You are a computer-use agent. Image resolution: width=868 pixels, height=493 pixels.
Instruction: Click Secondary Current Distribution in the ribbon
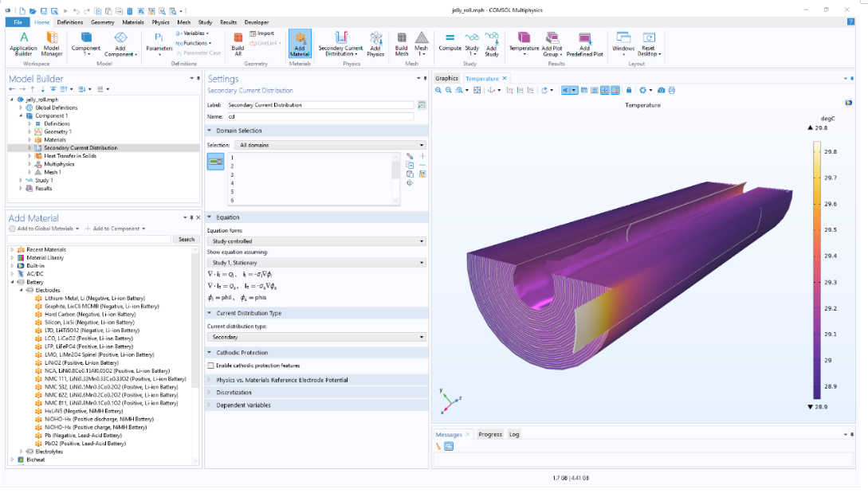tap(340, 44)
